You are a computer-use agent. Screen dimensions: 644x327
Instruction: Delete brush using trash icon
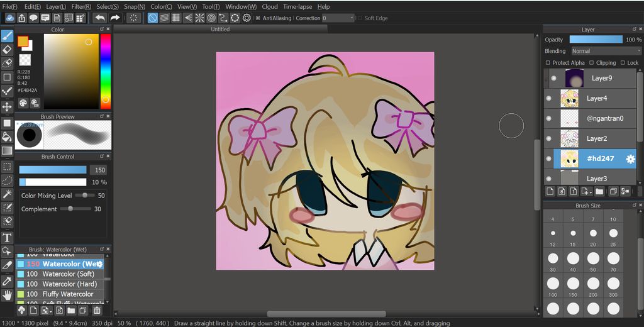[x=97, y=311]
